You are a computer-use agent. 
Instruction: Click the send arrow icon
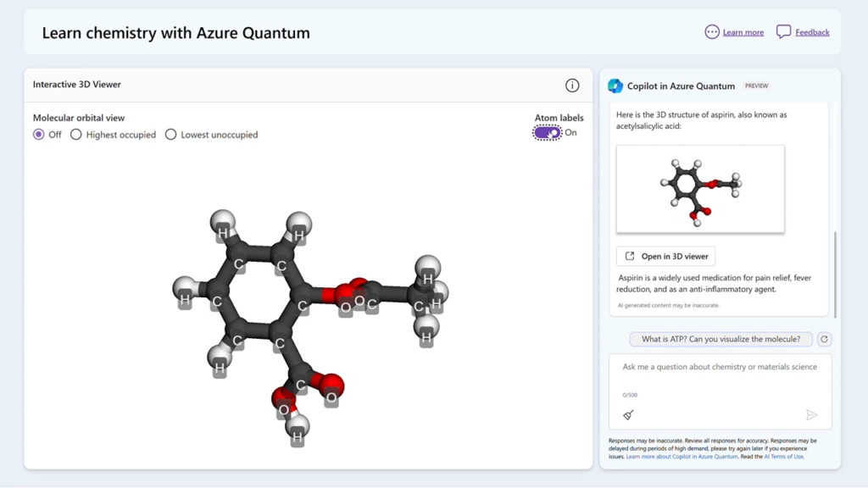(x=811, y=414)
